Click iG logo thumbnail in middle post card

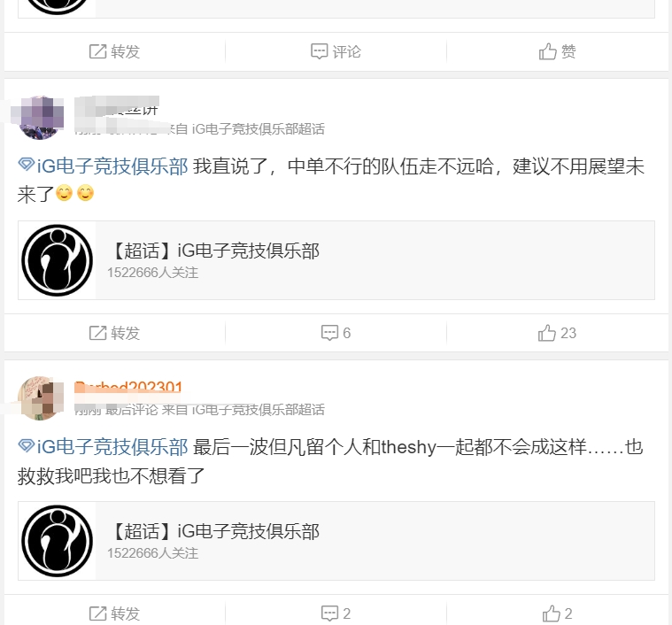[57, 260]
